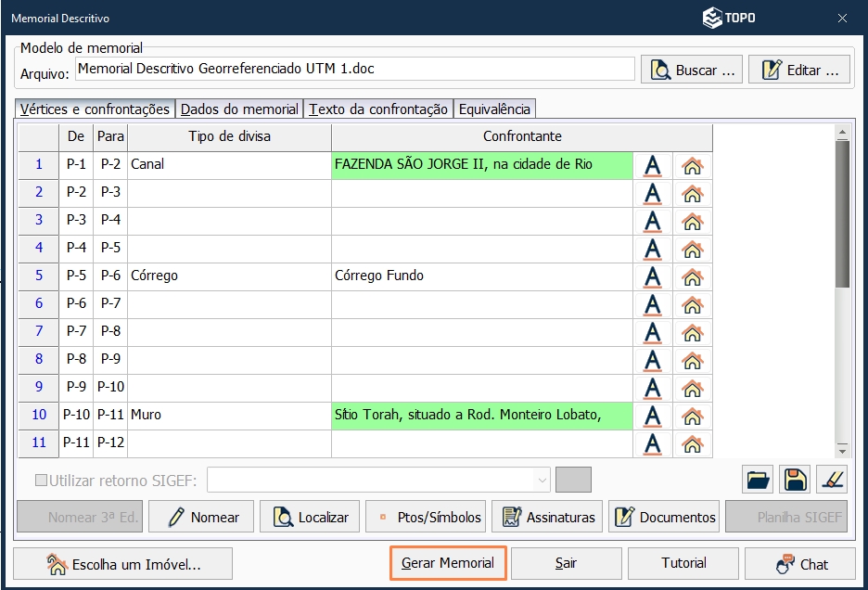The height and width of the screenshot is (590, 868).
Task: Switch to the Dados do memorial tab
Action: click(x=241, y=109)
